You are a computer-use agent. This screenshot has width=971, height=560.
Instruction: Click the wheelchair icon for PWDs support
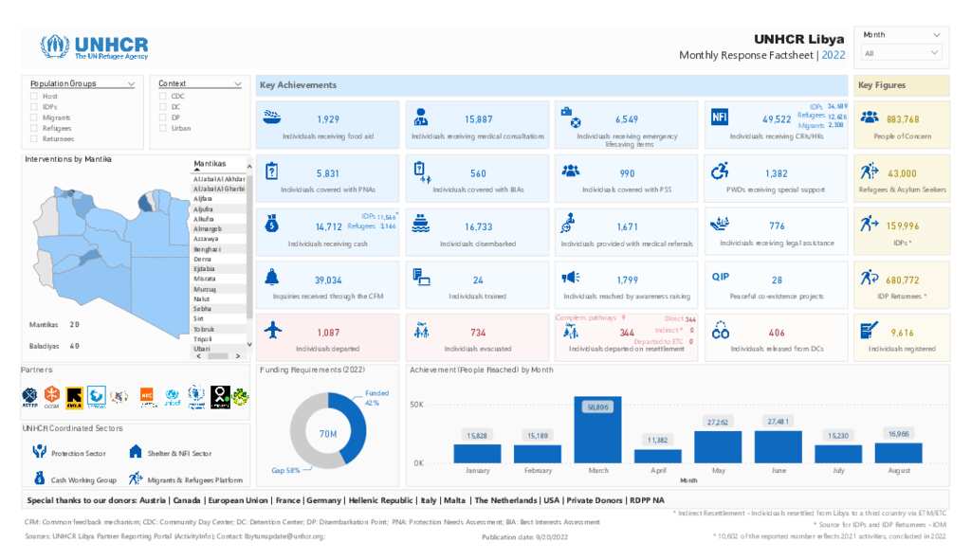(x=720, y=171)
